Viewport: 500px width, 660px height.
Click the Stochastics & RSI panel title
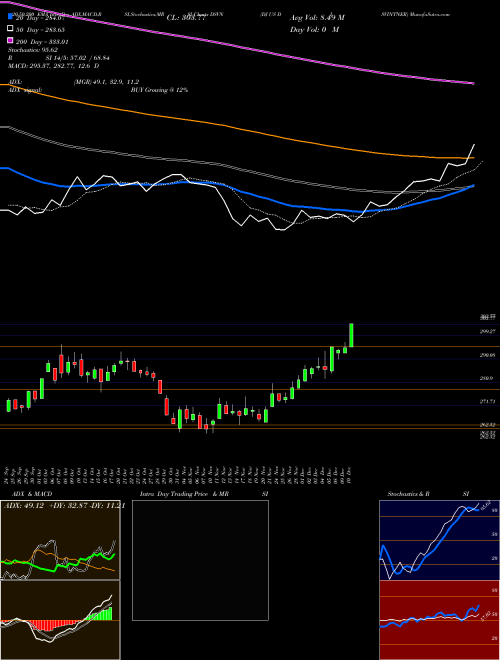click(428, 494)
